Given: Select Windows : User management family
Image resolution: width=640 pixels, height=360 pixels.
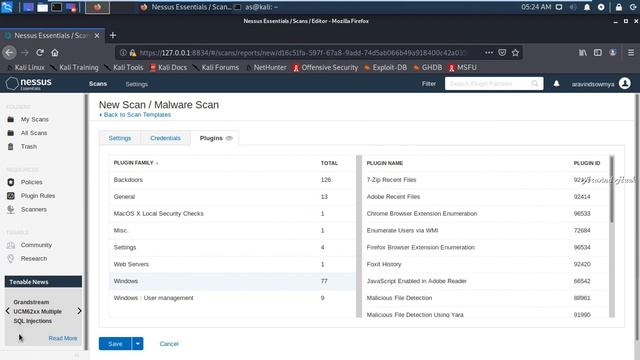Looking at the screenshot, I should 232,298.
